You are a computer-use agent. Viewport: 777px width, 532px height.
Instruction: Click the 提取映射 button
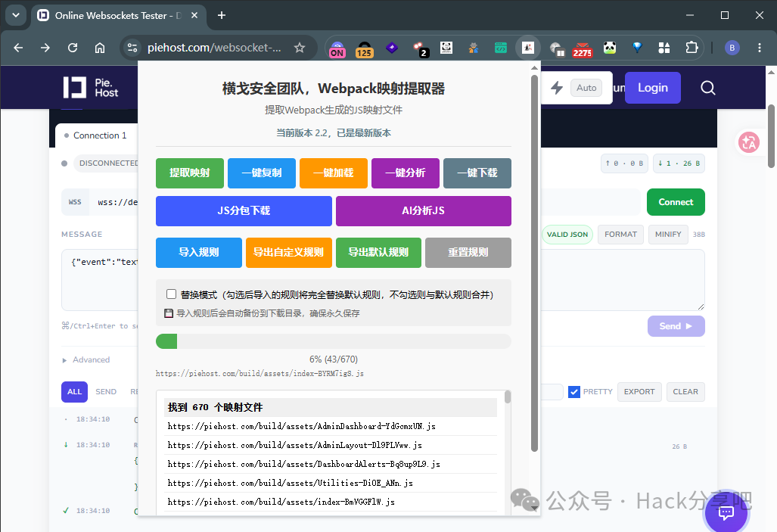[x=190, y=173]
